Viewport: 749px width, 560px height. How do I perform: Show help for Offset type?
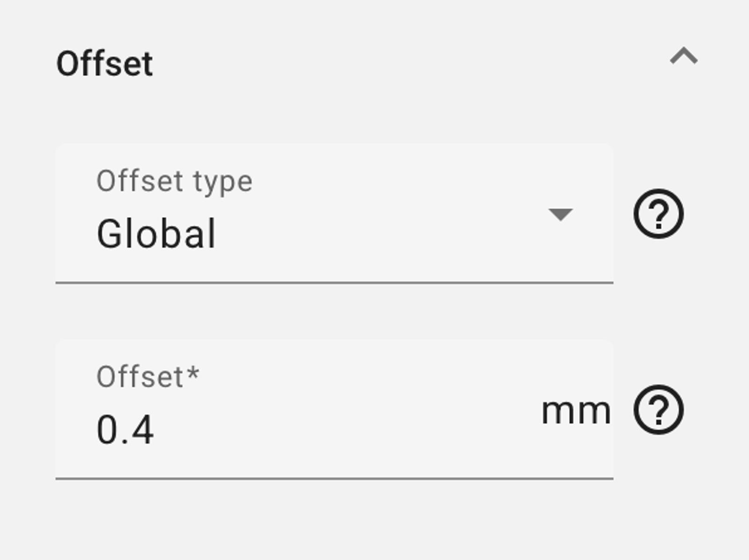pyautogui.click(x=658, y=214)
